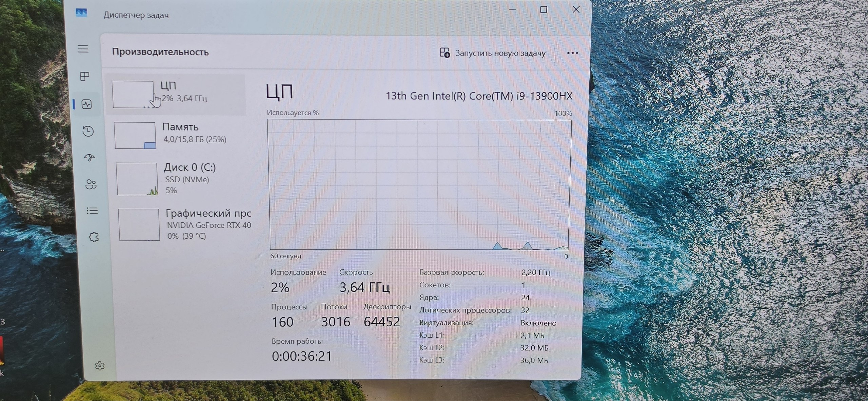Click the Disk 0 activity mini graph
This screenshot has height=401, width=868.
[137, 179]
